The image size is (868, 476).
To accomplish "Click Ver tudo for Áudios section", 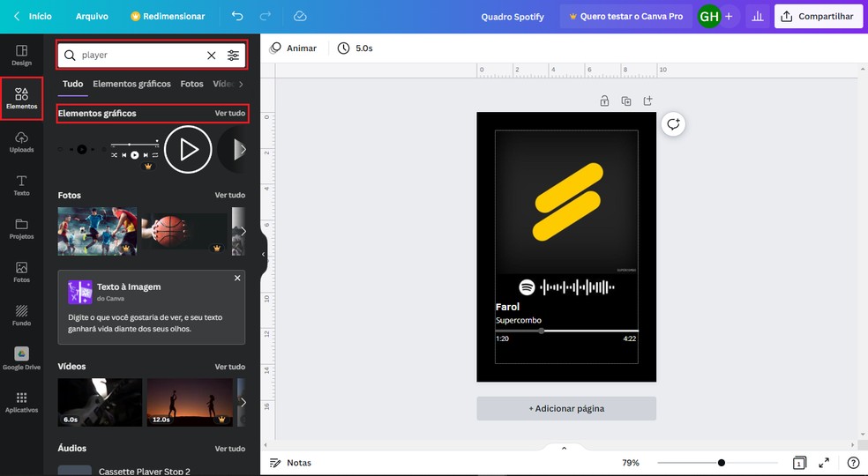I will (229, 449).
